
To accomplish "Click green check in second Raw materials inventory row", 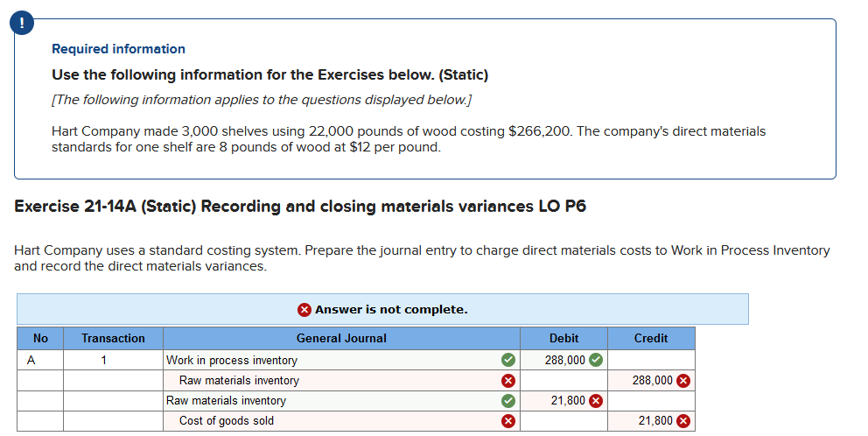I will click(508, 401).
